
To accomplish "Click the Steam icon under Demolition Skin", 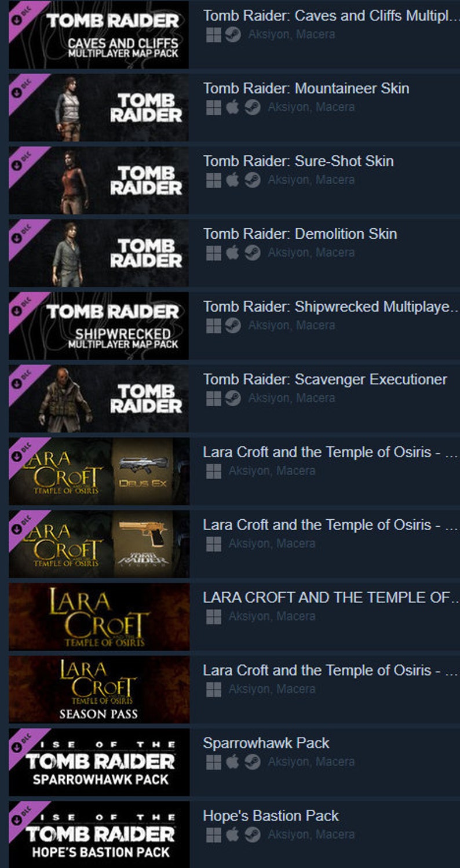I will [x=252, y=253].
